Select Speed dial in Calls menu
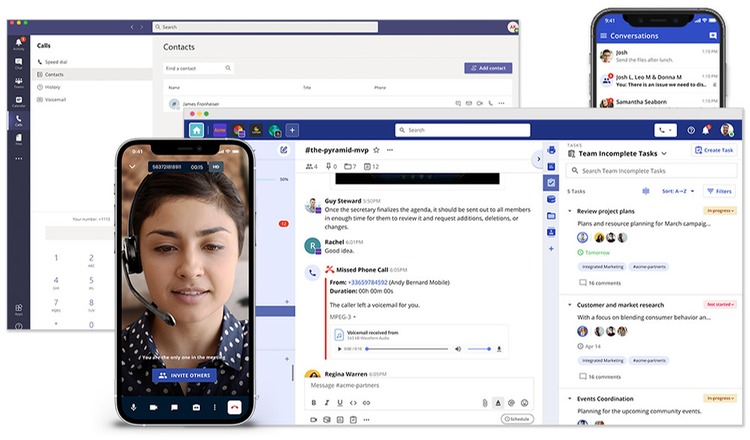This screenshot has width=750, height=440. 56,62
